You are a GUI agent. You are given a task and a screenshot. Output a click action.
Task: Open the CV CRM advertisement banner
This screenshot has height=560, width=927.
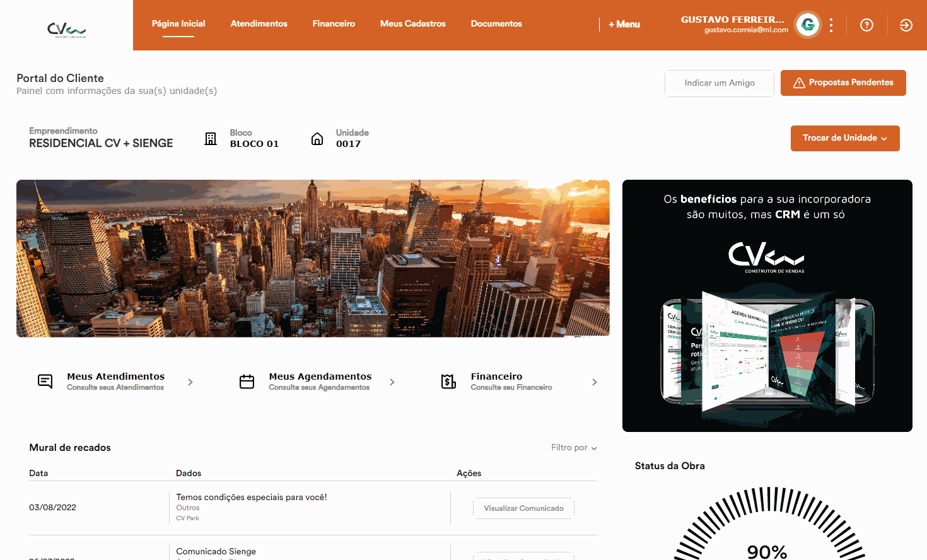pos(767,306)
